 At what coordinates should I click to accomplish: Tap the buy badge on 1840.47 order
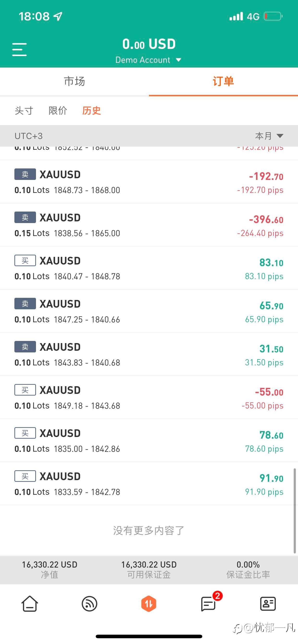point(25,260)
